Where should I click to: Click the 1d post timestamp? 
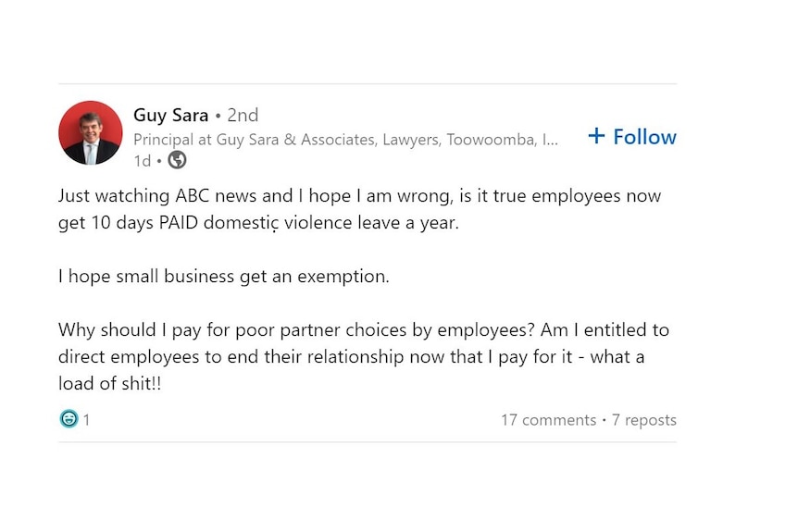coord(143,161)
